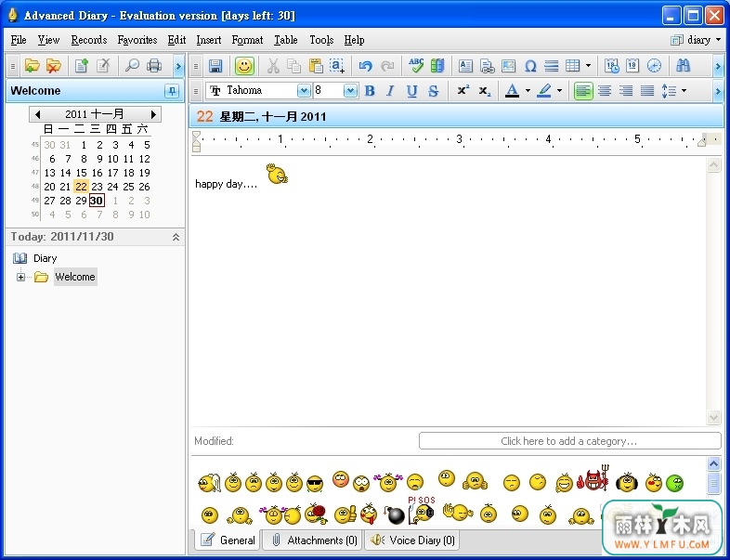This screenshot has width=730, height=560.
Task: Go to previous month arrow
Action: click(38, 114)
